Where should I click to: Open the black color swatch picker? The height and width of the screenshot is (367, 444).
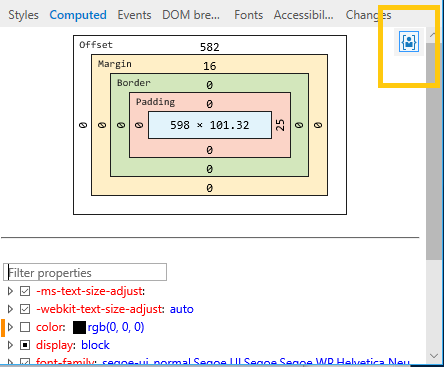[x=79, y=327]
